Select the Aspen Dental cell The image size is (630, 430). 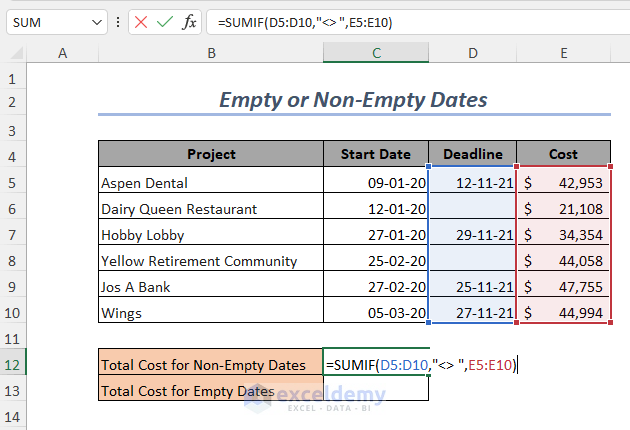(211, 184)
